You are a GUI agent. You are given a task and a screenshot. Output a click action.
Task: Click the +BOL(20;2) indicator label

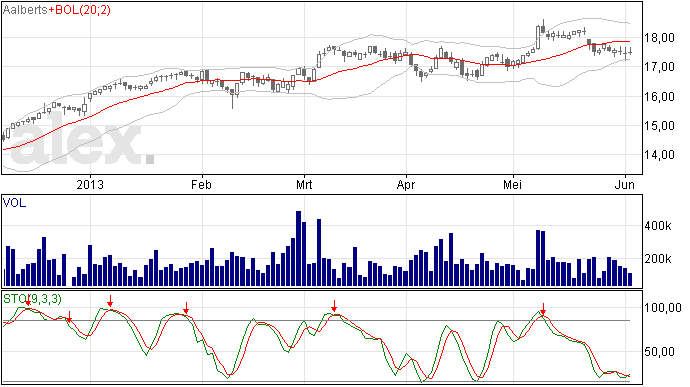click(x=79, y=9)
